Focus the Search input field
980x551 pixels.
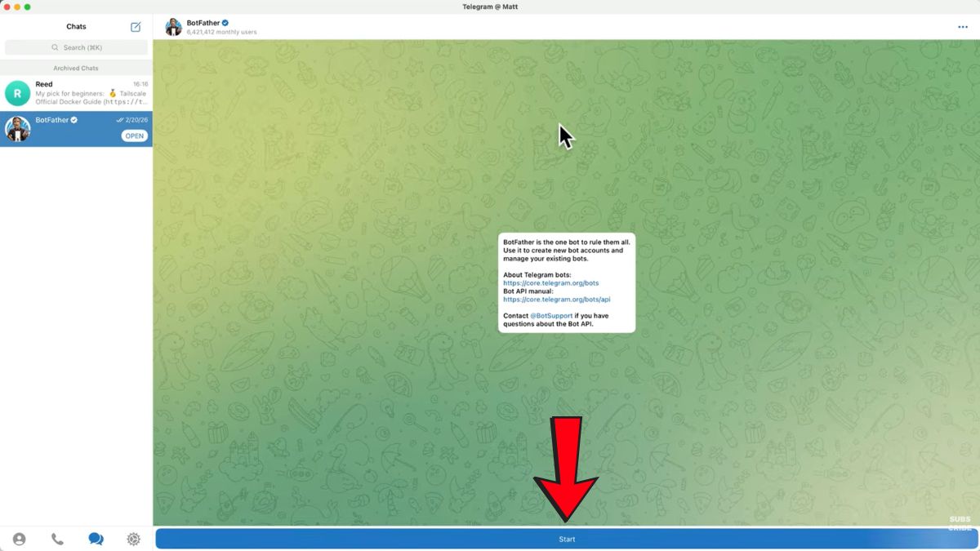click(x=76, y=47)
